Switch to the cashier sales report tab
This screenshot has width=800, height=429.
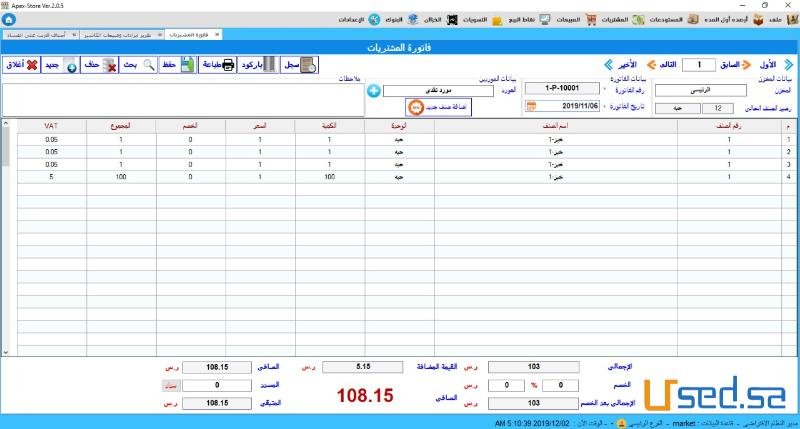click(x=117, y=35)
